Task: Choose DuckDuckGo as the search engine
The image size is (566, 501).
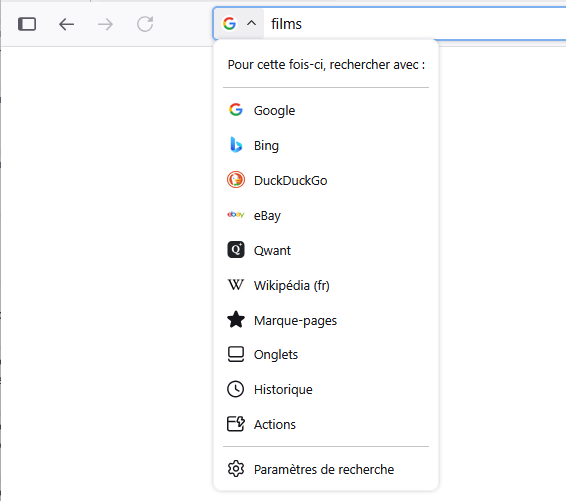Action: [x=326, y=180]
